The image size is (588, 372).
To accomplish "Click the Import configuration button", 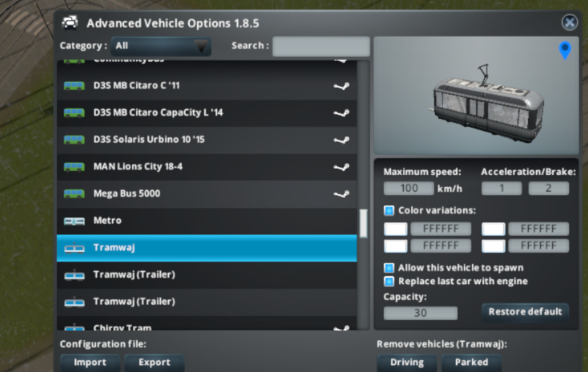I will coord(90,363).
